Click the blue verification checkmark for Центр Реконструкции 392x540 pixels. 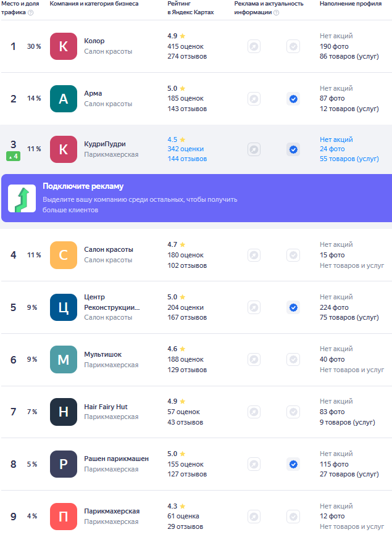pyautogui.click(x=293, y=307)
